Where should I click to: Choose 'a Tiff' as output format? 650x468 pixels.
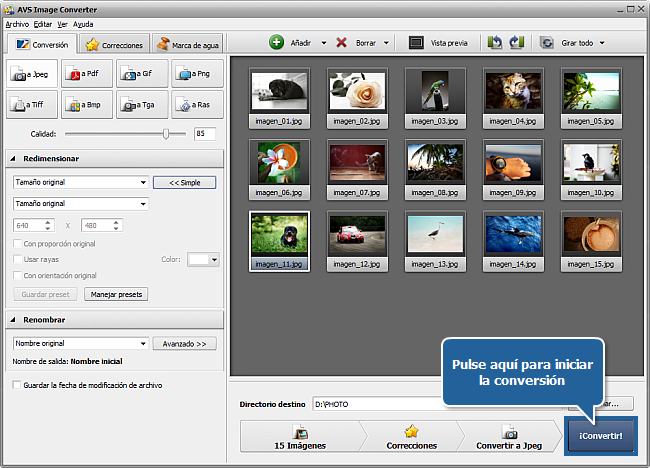31,103
